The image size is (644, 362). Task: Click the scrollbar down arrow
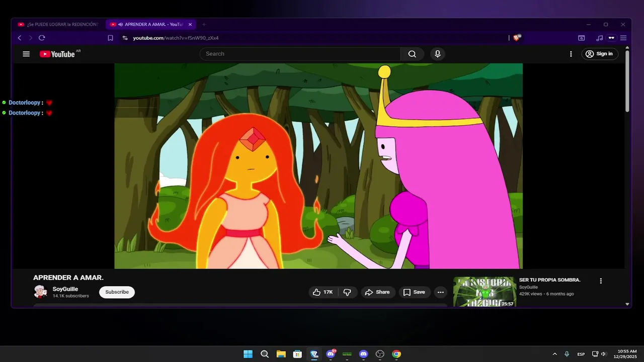(x=627, y=304)
